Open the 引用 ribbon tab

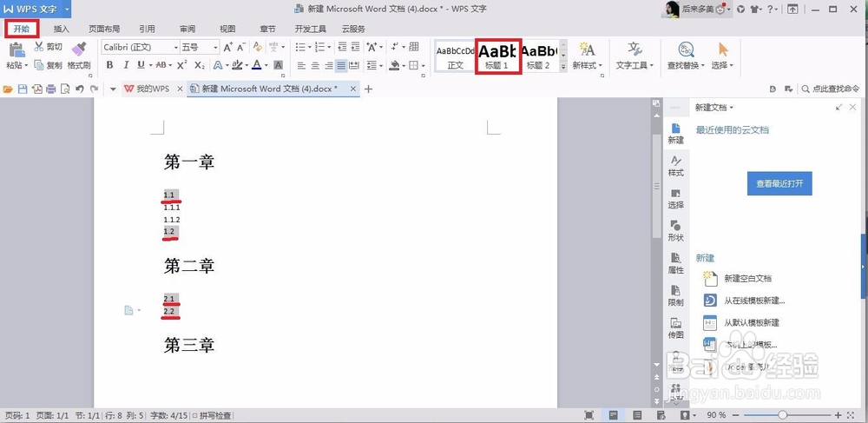[147, 29]
